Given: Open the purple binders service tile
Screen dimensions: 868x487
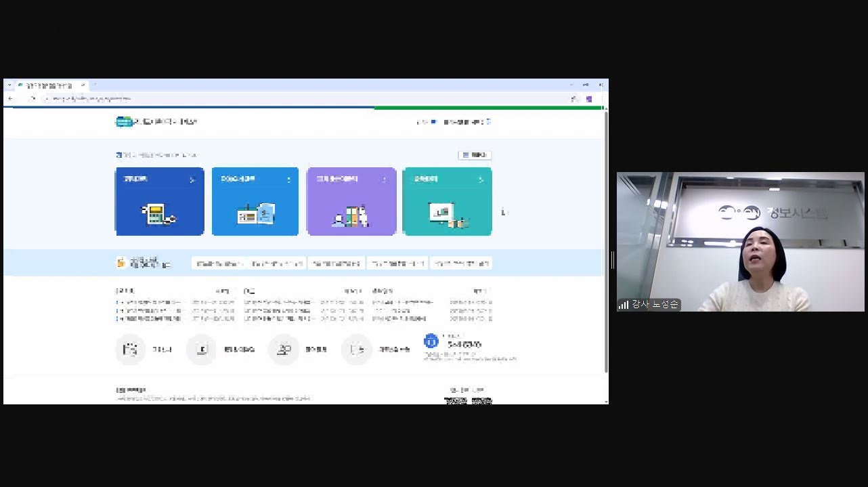Looking at the screenshot, I should pos(351,202).
